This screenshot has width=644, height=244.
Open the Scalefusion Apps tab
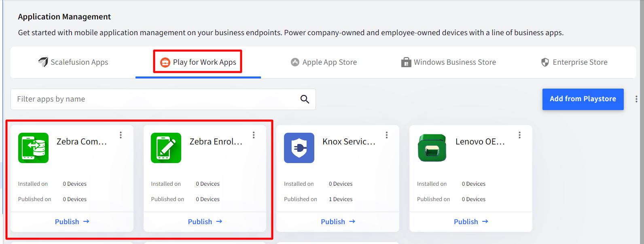73,62
